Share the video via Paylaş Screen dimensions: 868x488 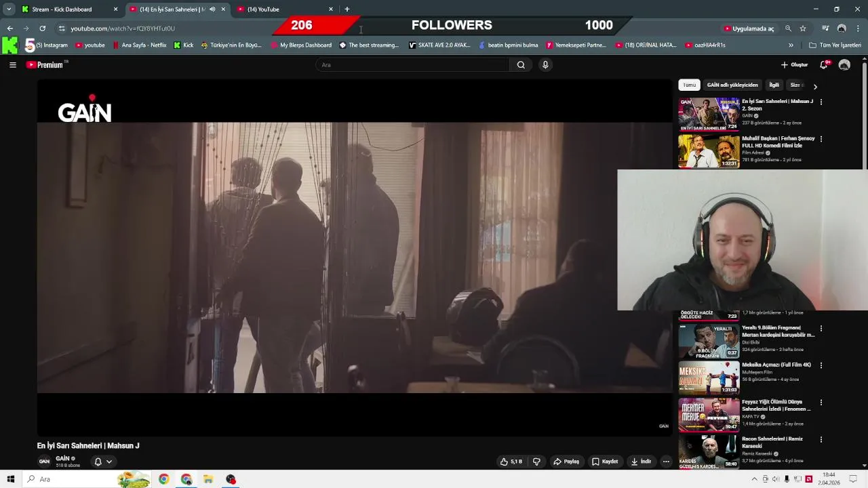(566, 462)
